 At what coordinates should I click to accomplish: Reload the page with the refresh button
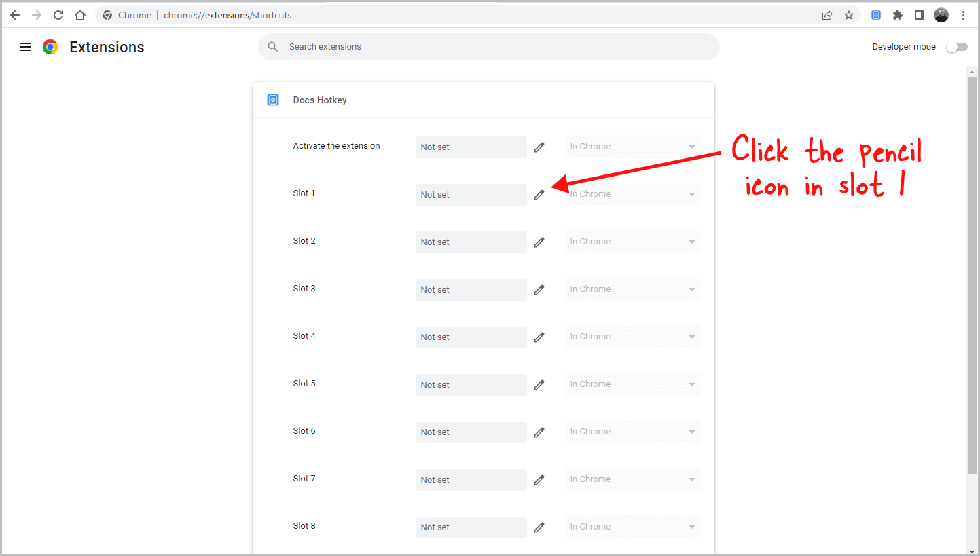pos(58,14)
